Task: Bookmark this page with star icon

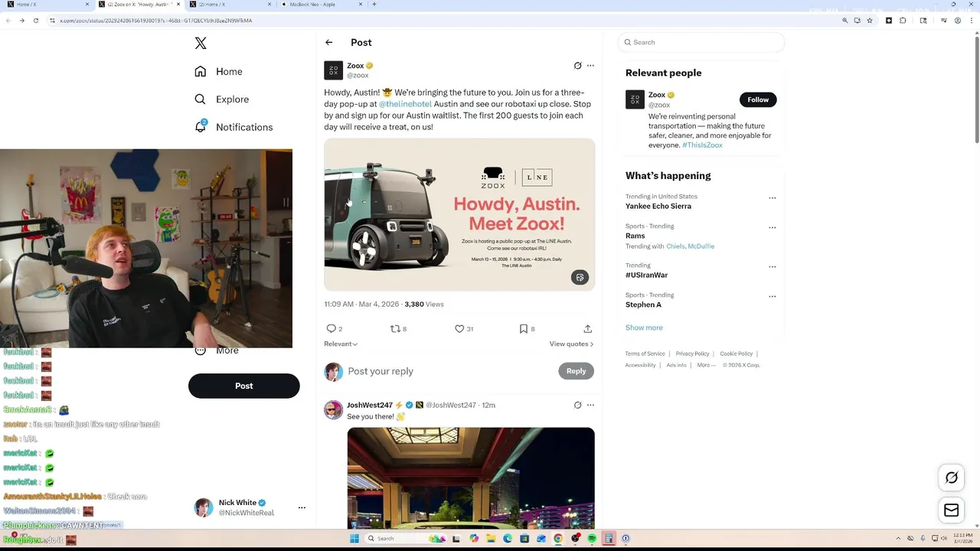Action: 870,21
